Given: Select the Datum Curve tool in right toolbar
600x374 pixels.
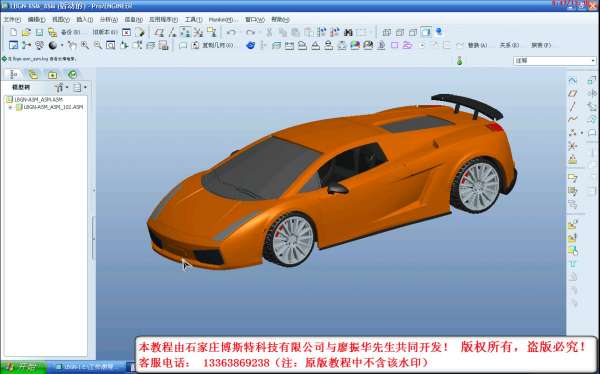Looking at the screenshot, I should tap(572, 119).
